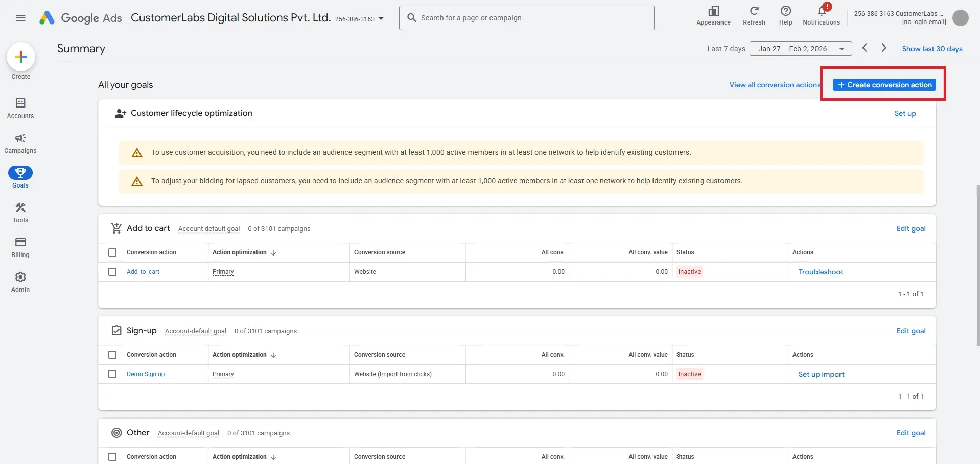The height and width of the screenshot is (464, 980).
Task: Click the Add to cart icon
Action: 116,228
